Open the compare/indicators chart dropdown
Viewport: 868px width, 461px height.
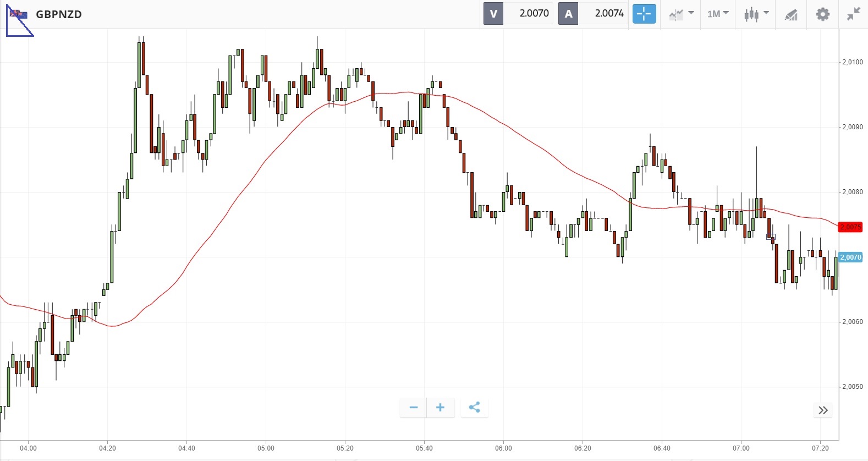681,14
